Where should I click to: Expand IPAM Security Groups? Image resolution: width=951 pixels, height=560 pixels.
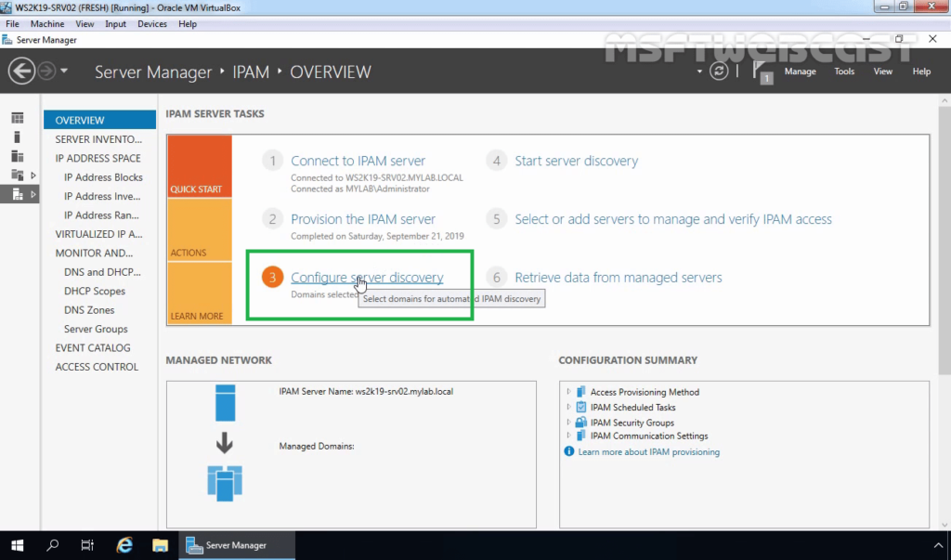point(568,423)
